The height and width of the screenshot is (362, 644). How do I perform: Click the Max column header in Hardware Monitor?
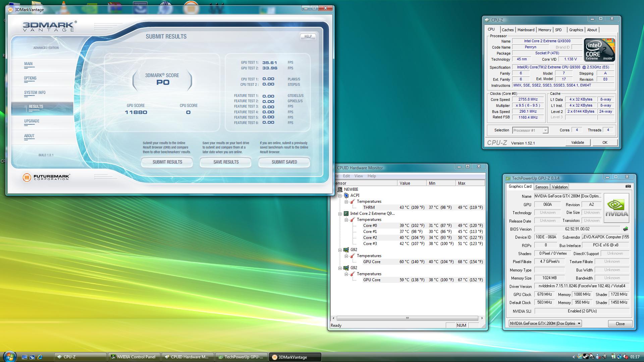pos(470,183)
